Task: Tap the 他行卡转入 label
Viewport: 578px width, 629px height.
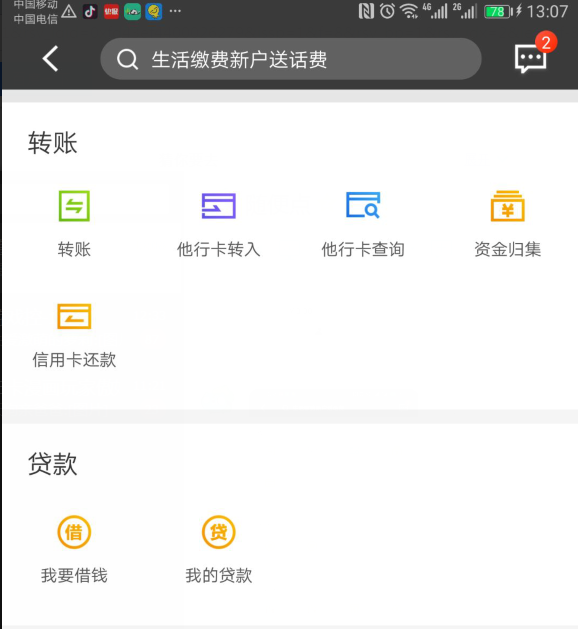Action: (219, 249)
